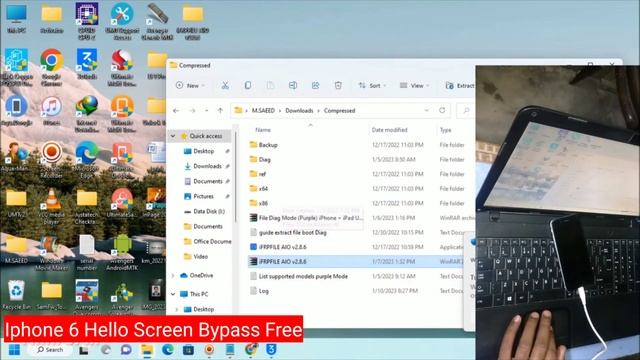Click the Chat icon on the taskbar
This screenshot has height=360, width=640.
[126, 350]
